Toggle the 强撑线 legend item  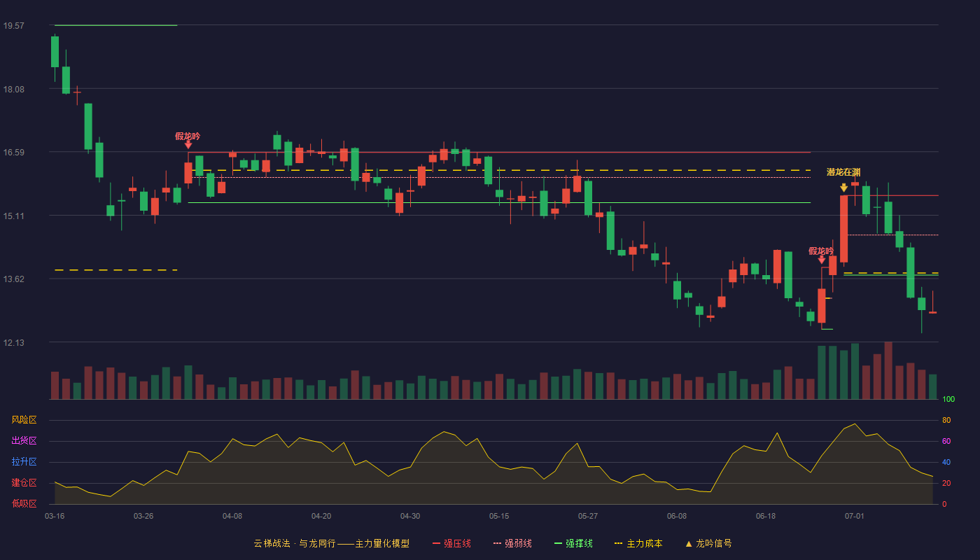[573, 543]
